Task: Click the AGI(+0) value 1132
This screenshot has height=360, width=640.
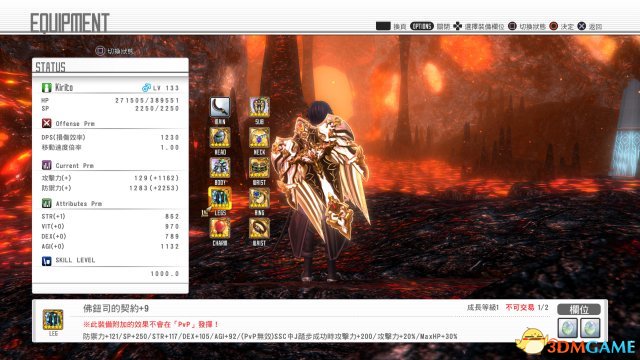Action: (170, 246)
